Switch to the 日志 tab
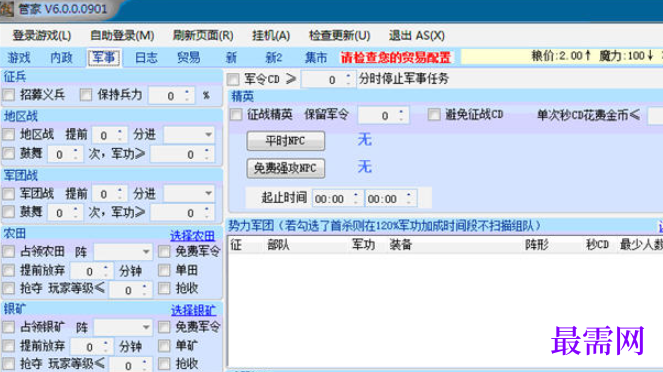Viewport: 663px width, 372px height. pyautogui.click(x=146, y=57)
